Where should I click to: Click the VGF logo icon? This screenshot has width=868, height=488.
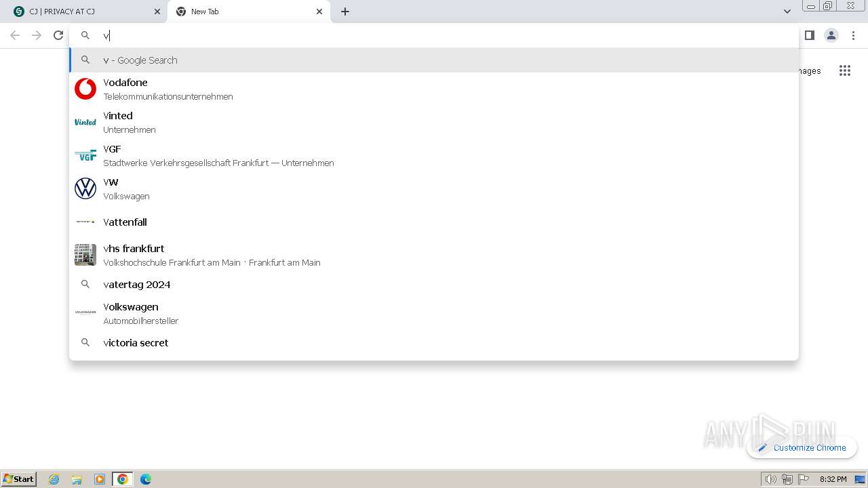click(x=85, y=155)
